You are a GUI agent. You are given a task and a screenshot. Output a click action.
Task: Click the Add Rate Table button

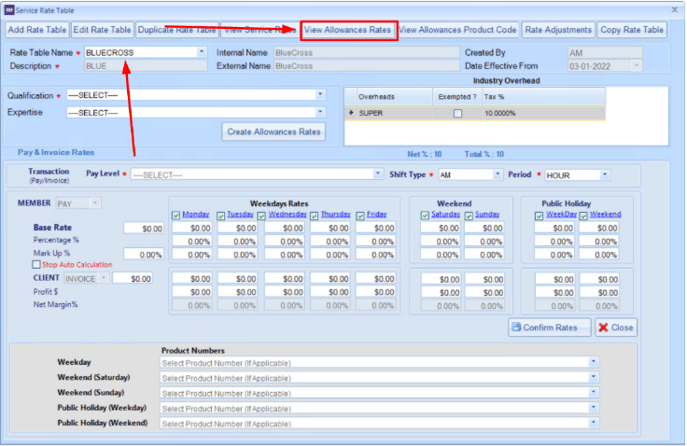point(37,30)
